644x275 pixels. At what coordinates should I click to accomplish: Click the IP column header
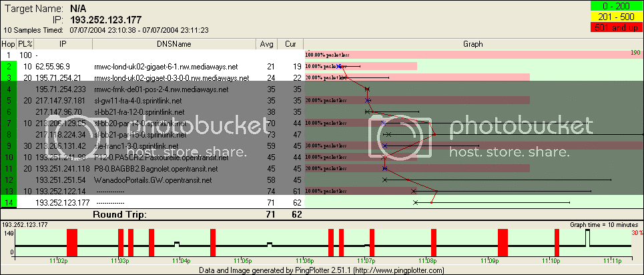coord(63,44)
